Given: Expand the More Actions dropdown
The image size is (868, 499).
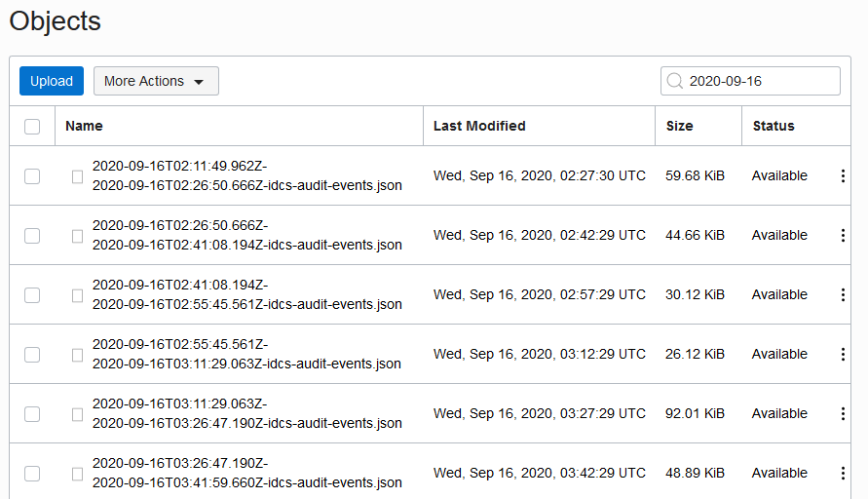Looking at the screenshot, I should (x=156, y=82).
